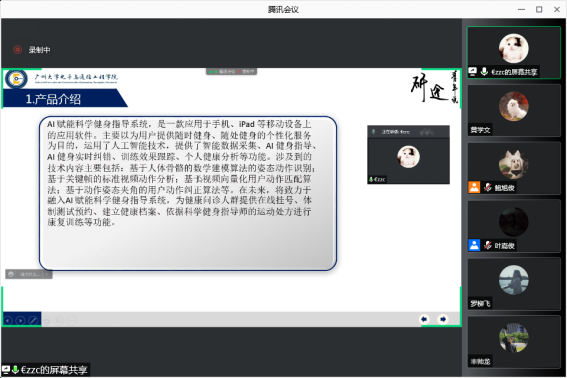The height and width of the screenshot is (378, 567).
Task: Click the red recording indicator icon
Action: tap(17, 50)
